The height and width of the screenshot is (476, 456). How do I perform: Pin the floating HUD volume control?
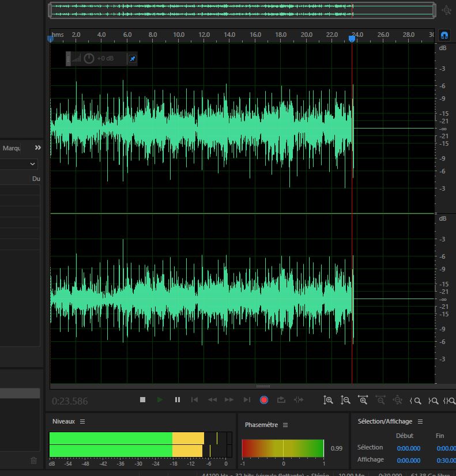132,59
